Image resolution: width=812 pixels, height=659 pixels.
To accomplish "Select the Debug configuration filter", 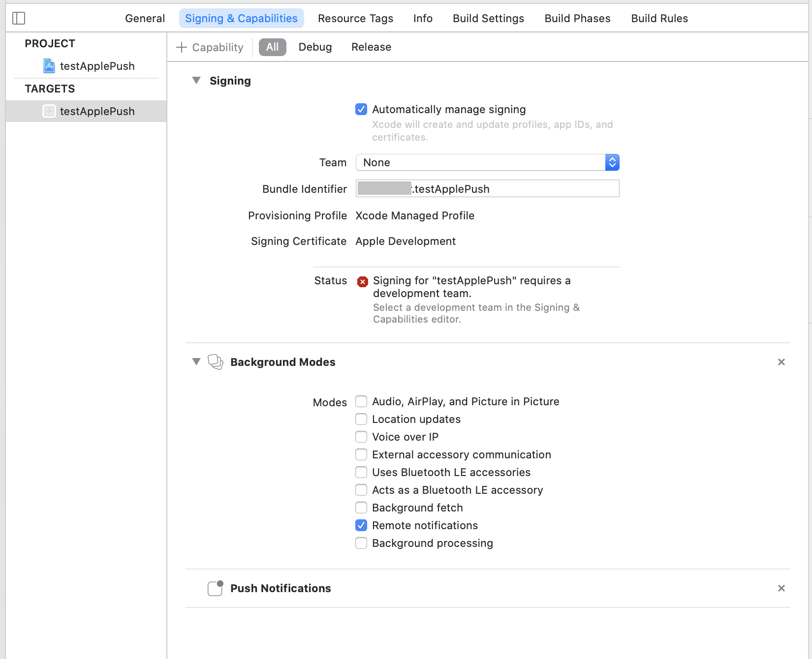I will 315,47.
